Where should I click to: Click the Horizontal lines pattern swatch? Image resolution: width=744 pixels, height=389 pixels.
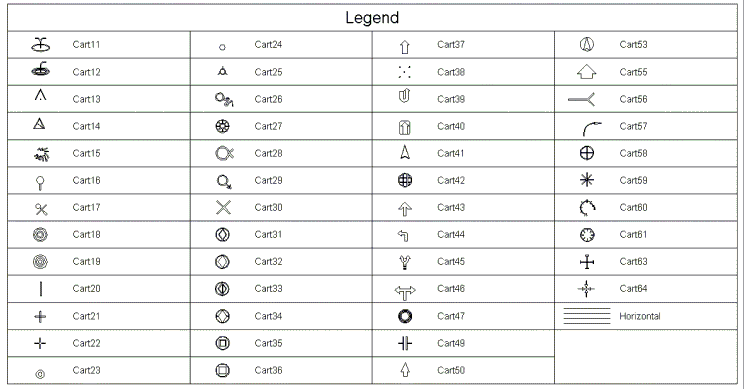click(587, 316)
